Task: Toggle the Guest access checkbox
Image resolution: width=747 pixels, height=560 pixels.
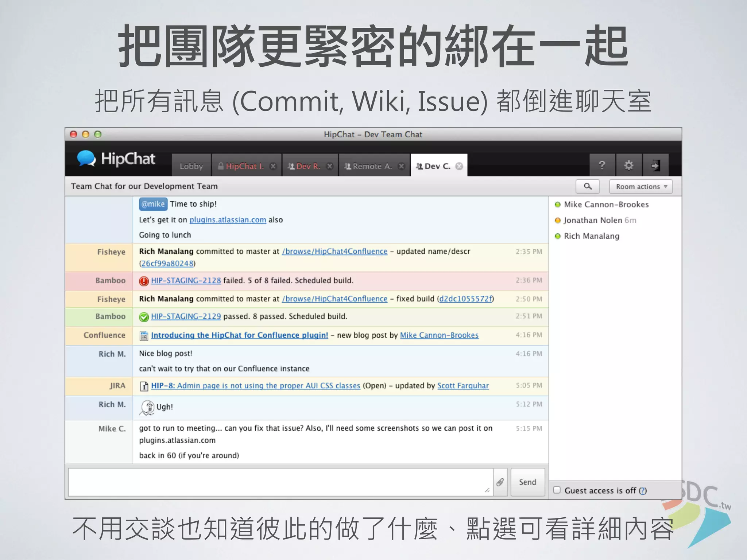Action: coord(557,490)
